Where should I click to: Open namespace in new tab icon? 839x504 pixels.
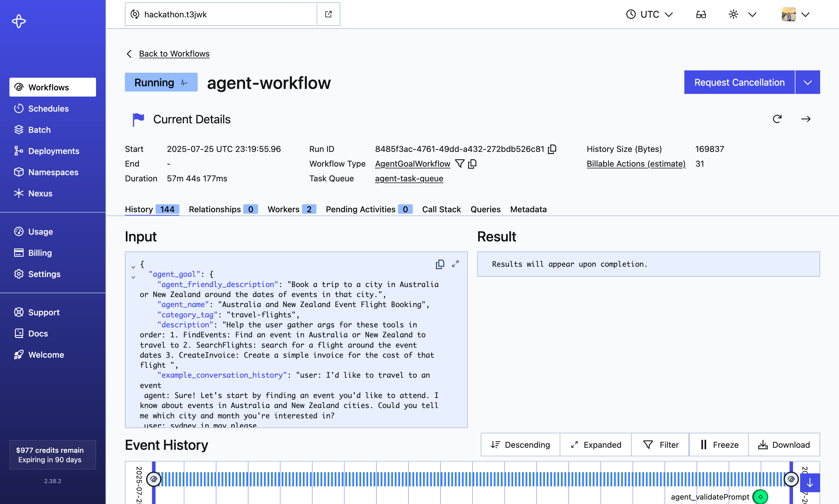pos(328,14)
